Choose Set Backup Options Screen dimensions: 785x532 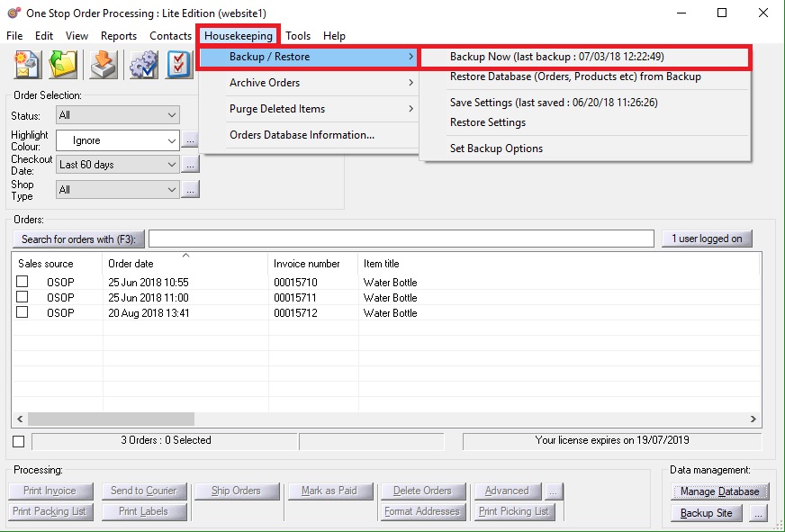(585, 149)
